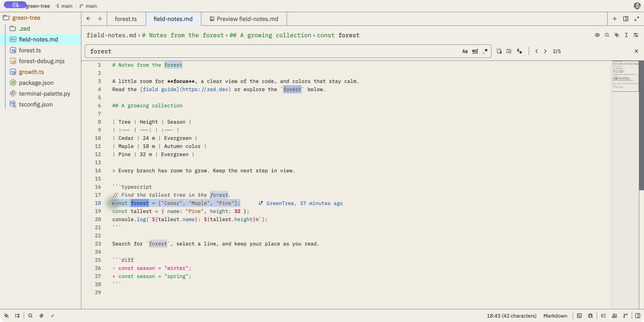The height and width of the screenshot is (322, 644).
Task: Click the split pane icon in tab bar
Action: (626, 19)
